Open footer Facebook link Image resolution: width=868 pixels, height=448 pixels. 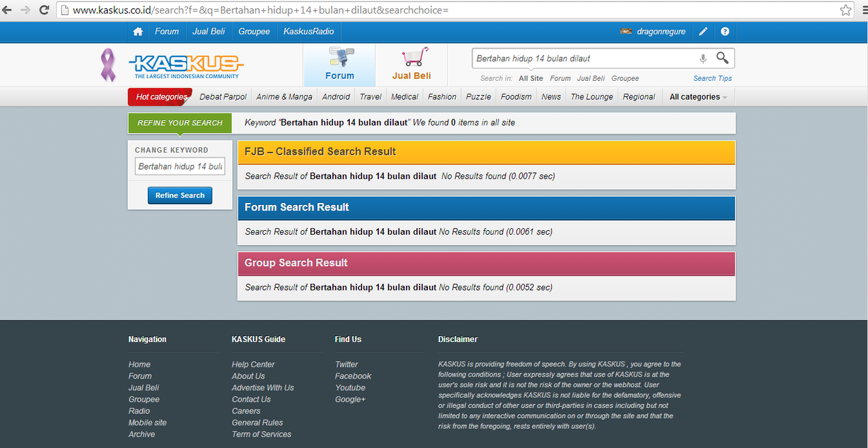click(353, 376)
